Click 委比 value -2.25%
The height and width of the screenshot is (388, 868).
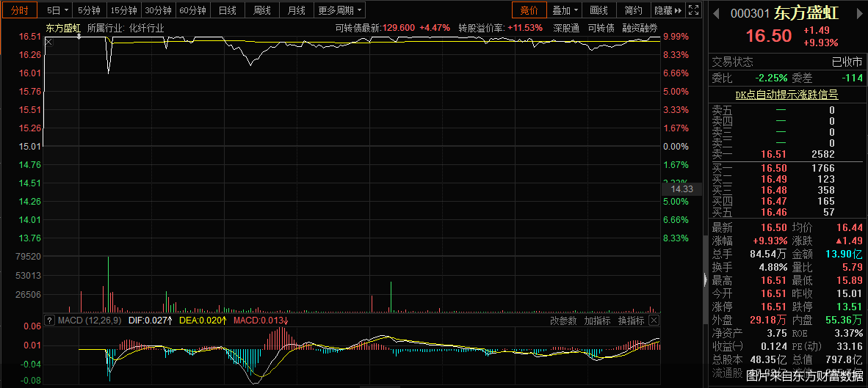point(770,78)
